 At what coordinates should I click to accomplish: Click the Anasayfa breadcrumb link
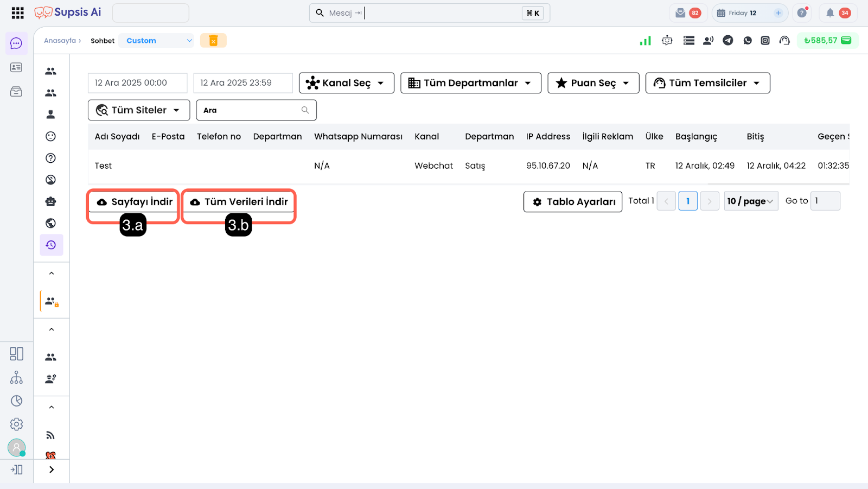pyautogui.click(x=60, y=41)
